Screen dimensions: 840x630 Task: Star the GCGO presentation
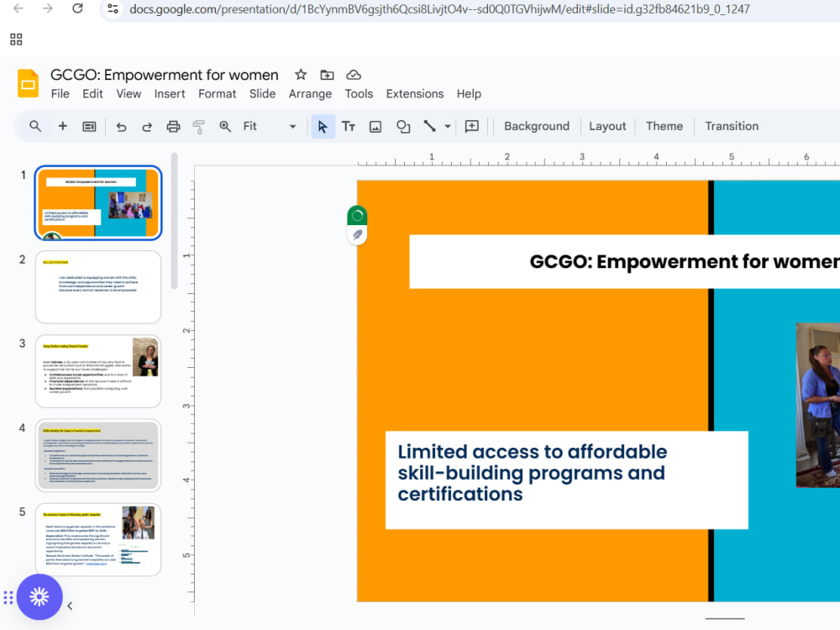coord(301,75)
